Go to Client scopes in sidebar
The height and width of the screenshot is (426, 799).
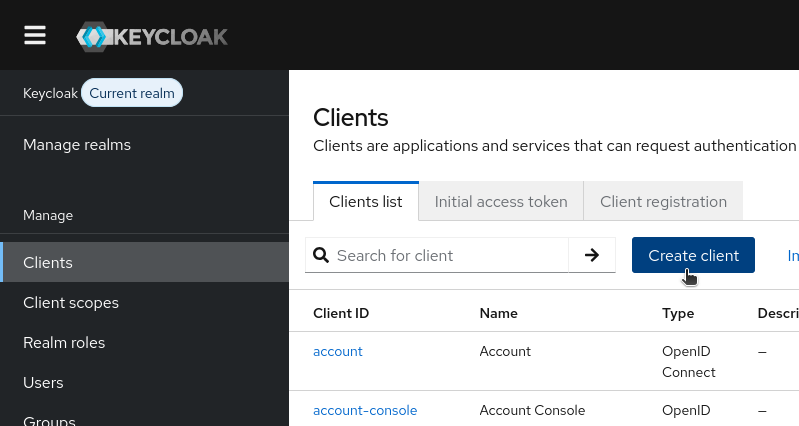click(x=71, y=303)
